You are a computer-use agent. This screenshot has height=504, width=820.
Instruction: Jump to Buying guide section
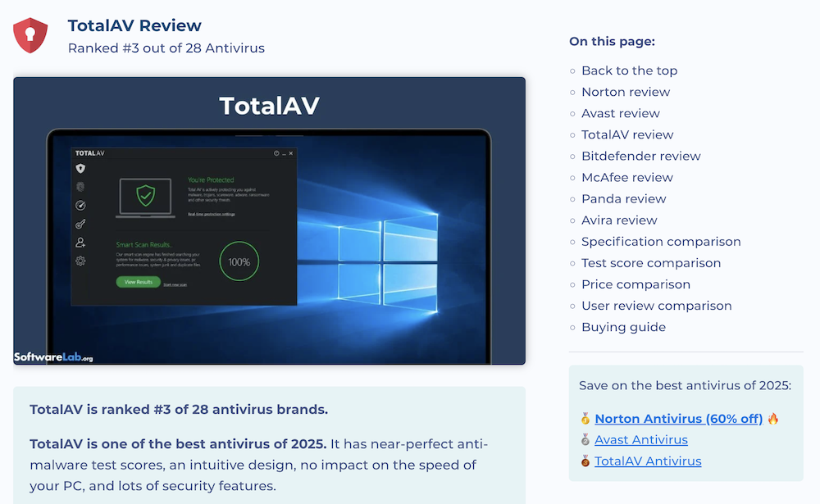pos(623,327)
